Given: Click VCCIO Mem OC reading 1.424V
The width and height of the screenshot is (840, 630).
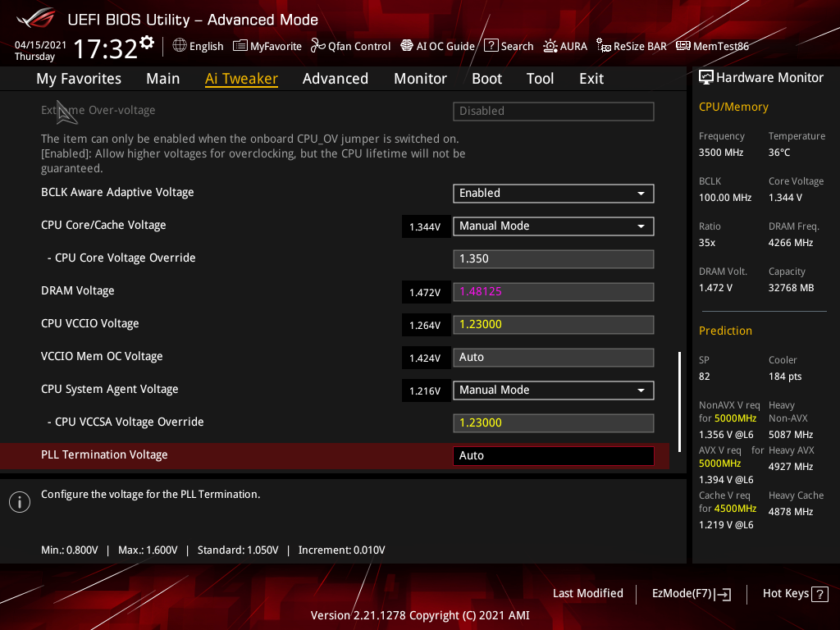Looking at the screenshot, I should click(426, 358).
